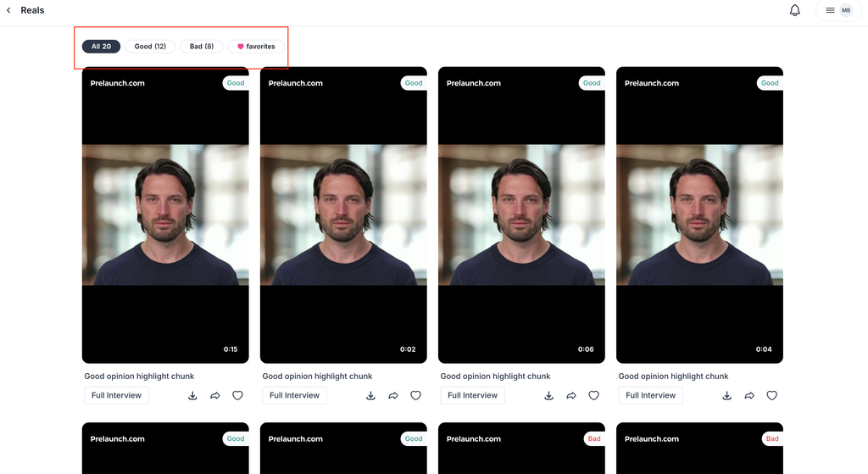Click the back arrow next to Reals

click(8, 10)
